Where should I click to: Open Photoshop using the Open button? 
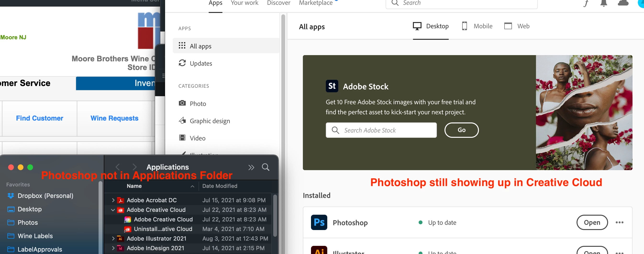(x=592, y=222)
